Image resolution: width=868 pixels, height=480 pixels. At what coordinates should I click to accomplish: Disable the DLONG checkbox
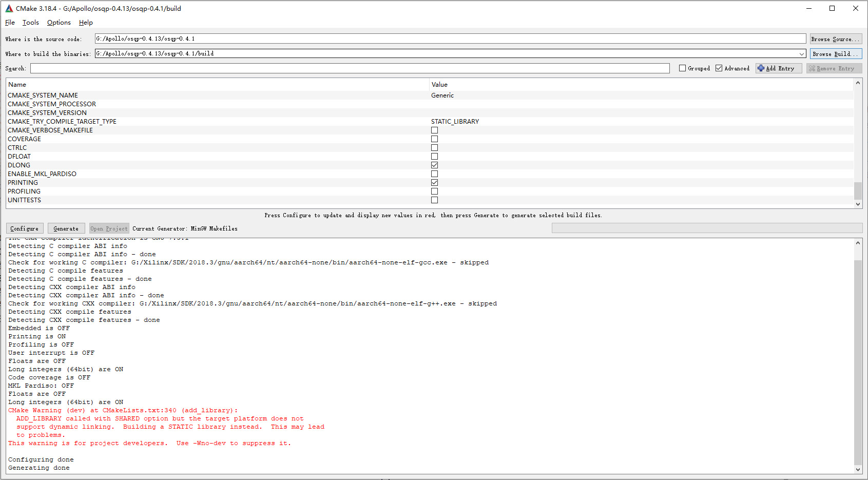pyautogui.click(x=435, y=165)
